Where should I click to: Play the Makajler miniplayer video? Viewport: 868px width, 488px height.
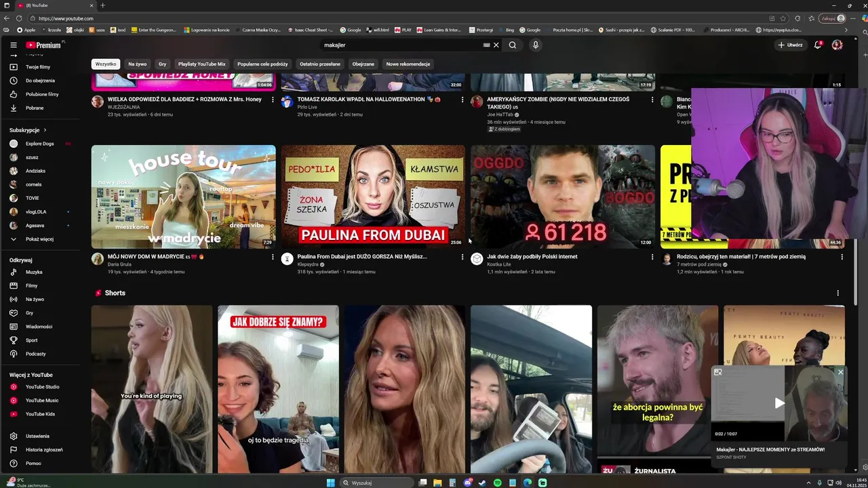tap(779, 403)
